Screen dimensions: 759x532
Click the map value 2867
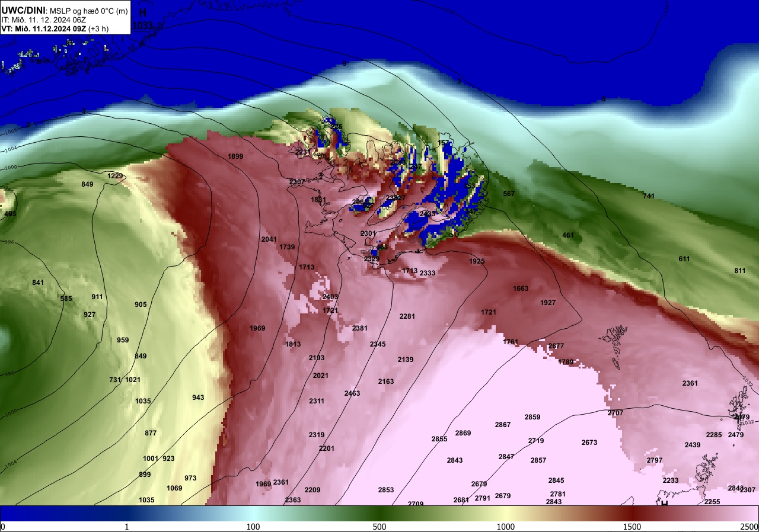[x=503, y=425]
